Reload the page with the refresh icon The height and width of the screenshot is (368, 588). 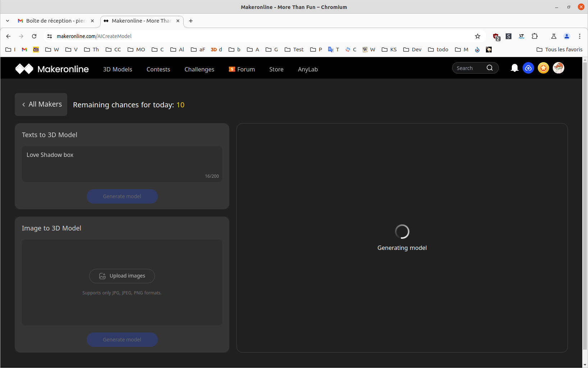34,36
